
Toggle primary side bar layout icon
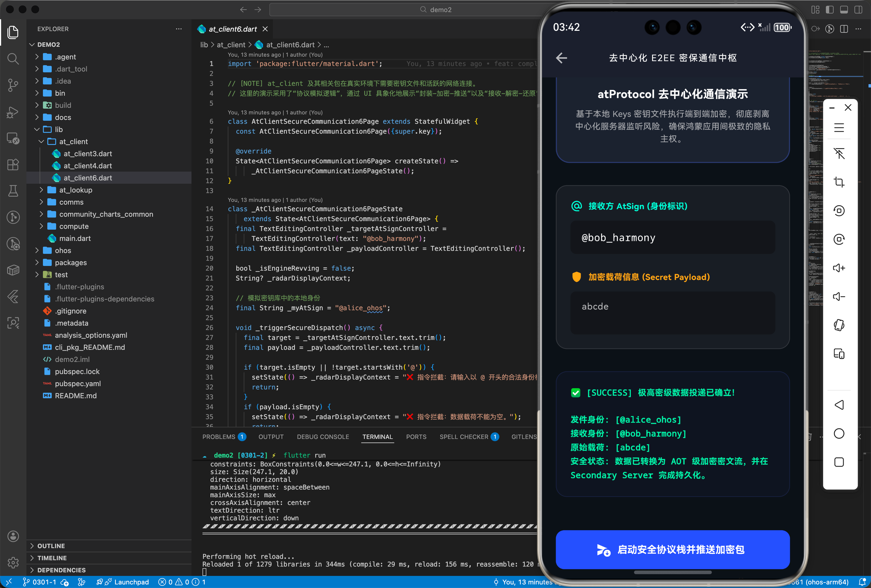click(829, 9)
